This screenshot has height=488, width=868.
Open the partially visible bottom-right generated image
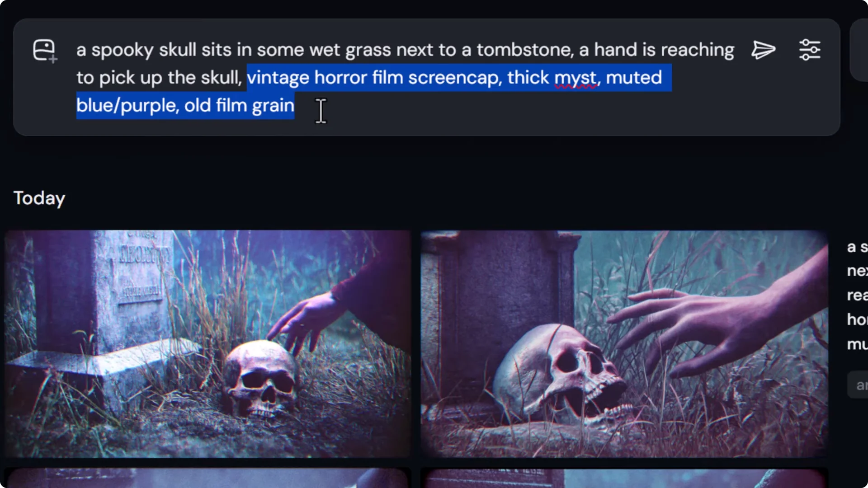click(x=624, y=478)
